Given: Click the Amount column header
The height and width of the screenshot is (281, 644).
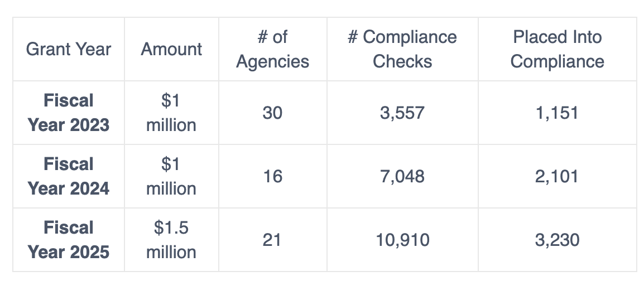Looking at the screenshot, I should point(171,49).
